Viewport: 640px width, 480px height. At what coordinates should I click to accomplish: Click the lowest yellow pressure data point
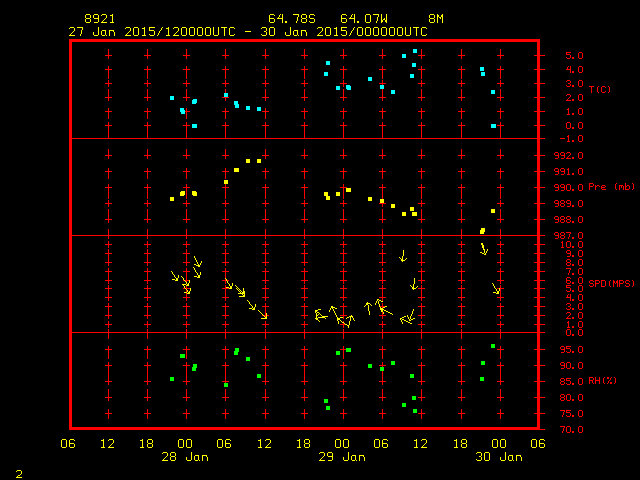482,231
